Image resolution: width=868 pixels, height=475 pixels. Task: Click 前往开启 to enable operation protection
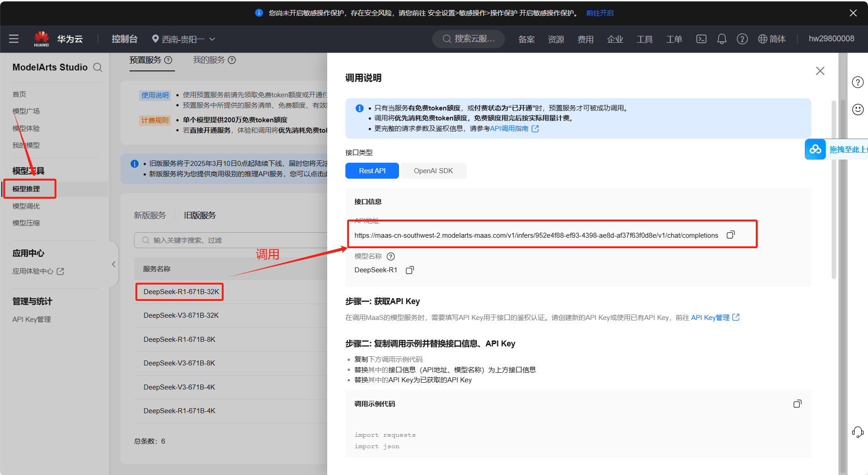[599, 13]
